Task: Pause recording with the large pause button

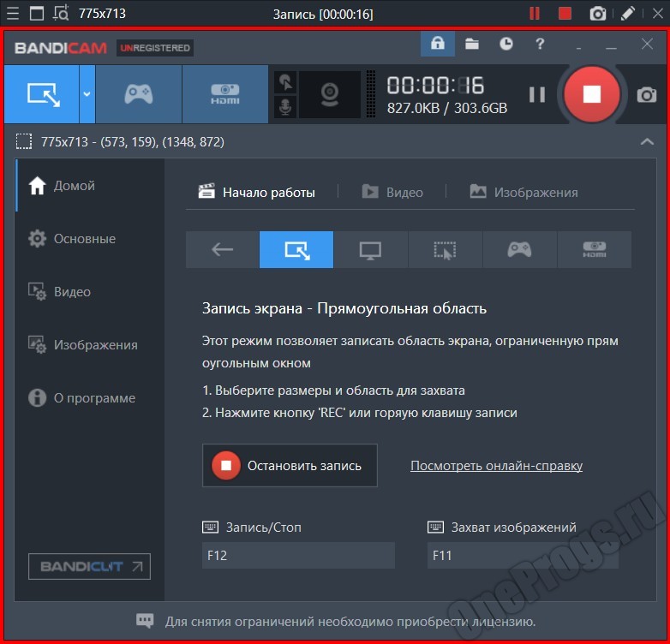Action: click(x=536, y=94)
